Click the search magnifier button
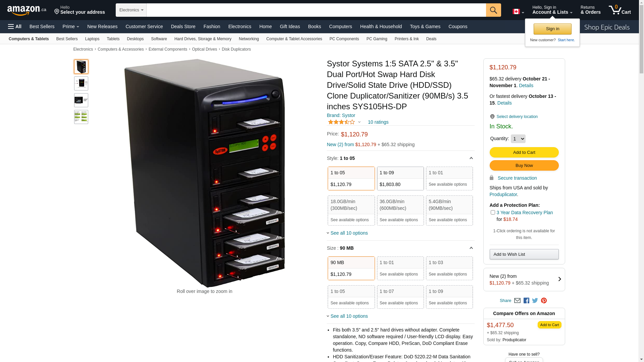This screenshot has height=362, width=644. click(x=493, y=10)
